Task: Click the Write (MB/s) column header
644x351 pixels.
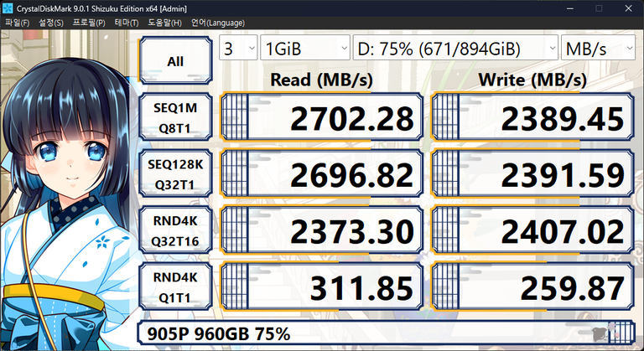Action: pos(532,80)
